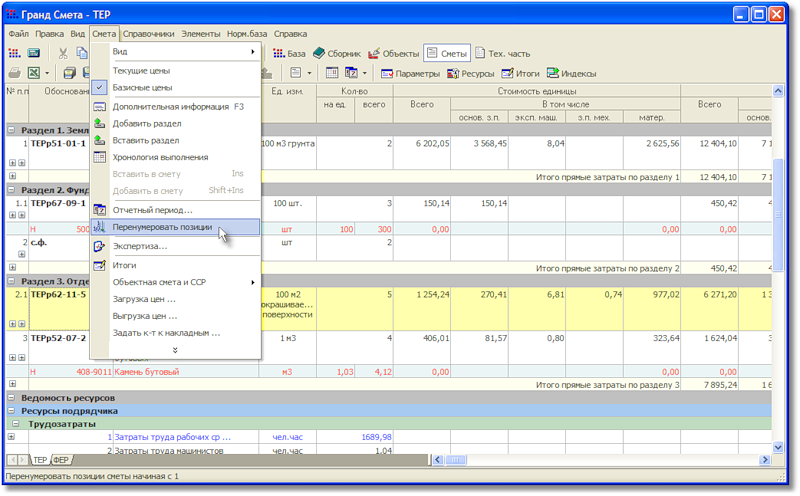This screenshot has width=800, height=496.
Task: Open the reporting period icon dropdown arrow
Action: pyautogui.click(x=364, y=73)
